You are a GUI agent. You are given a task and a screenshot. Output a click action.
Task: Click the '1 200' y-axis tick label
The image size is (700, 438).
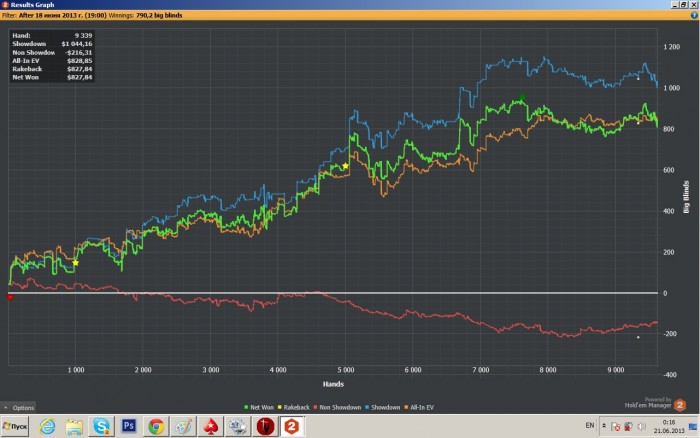click(671, 47)
